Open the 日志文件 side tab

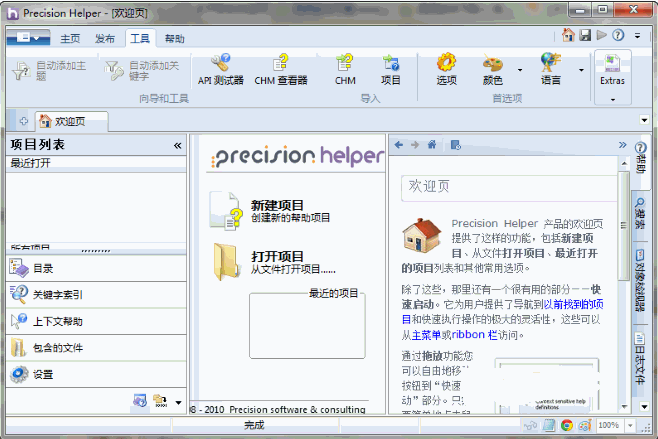[640, 359]
